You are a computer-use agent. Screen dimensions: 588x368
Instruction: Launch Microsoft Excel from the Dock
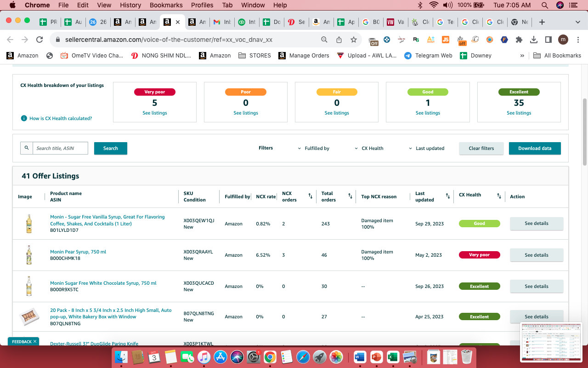[x=393, y=356]
